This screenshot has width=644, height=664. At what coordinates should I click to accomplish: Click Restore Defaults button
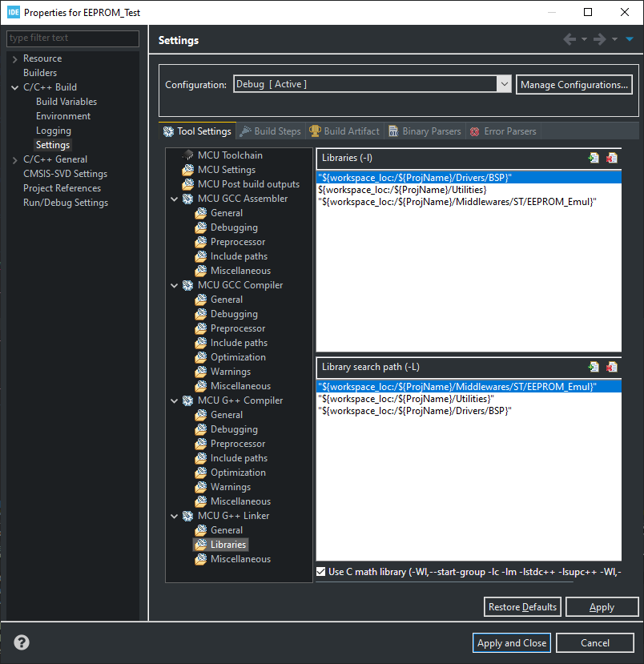(522, 607)
